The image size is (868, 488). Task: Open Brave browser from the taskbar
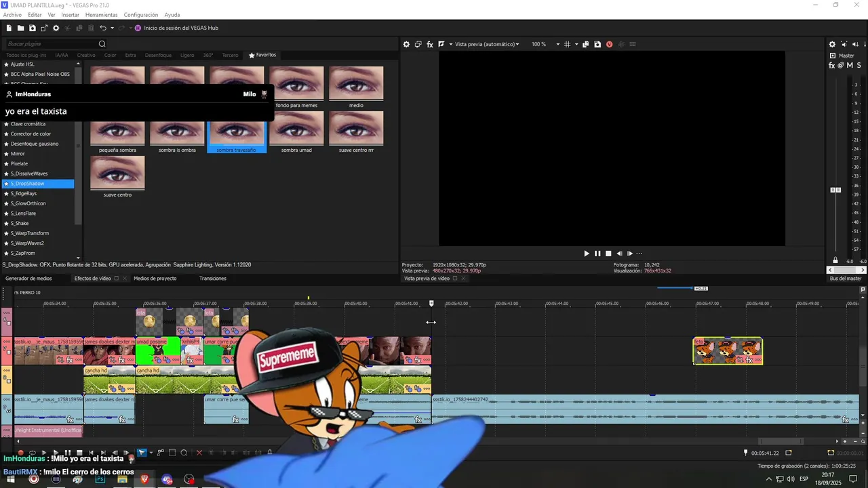(144, 479)
